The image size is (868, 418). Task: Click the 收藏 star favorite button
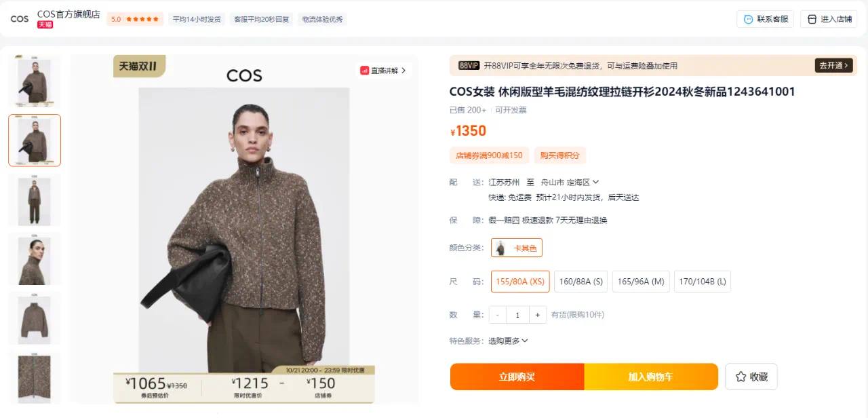[751, 377]
